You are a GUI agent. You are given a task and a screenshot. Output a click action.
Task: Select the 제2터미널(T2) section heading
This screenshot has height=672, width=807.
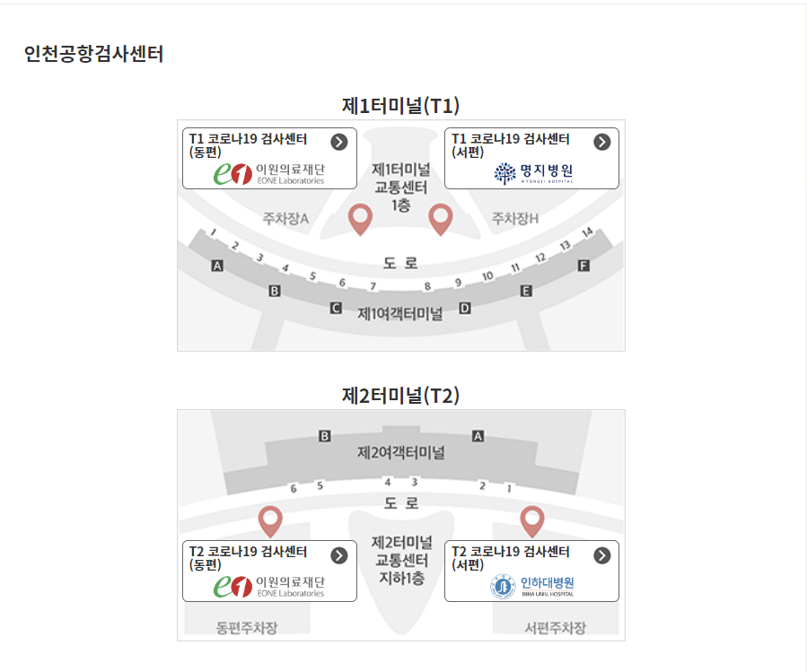point(401,394)
